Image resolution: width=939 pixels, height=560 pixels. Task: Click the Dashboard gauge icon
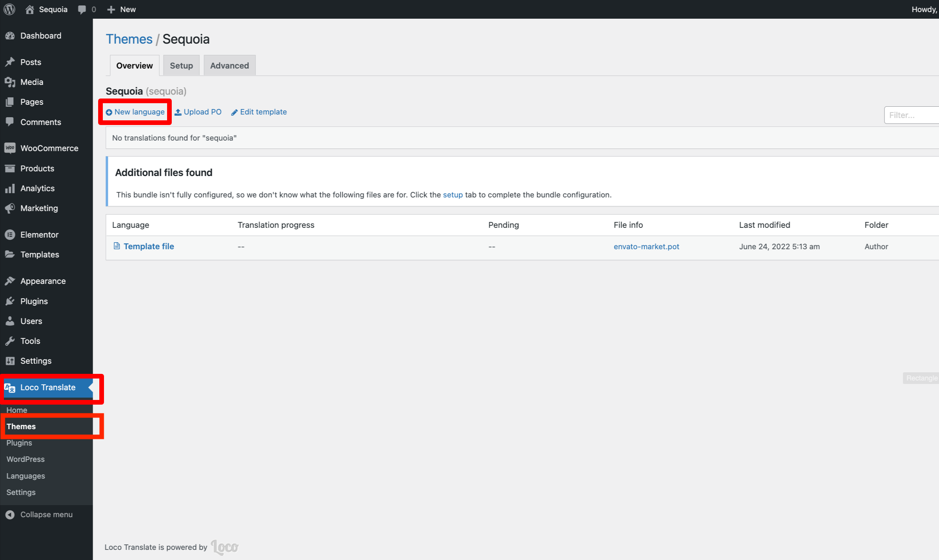10,36
